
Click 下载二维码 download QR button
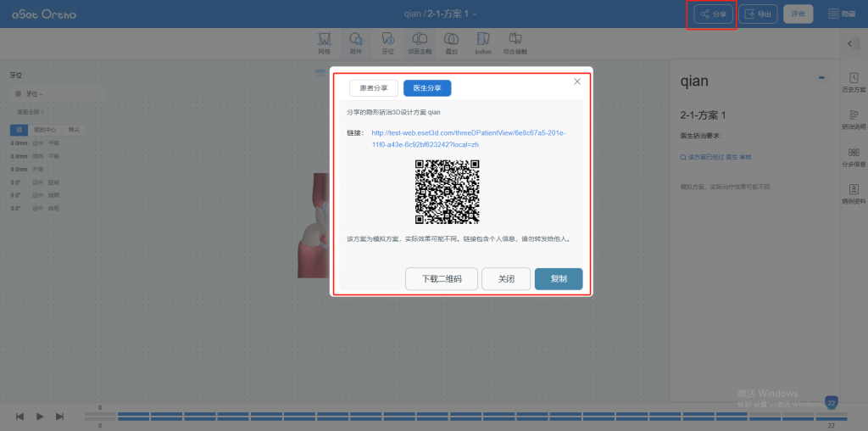(x=442, y=279)
